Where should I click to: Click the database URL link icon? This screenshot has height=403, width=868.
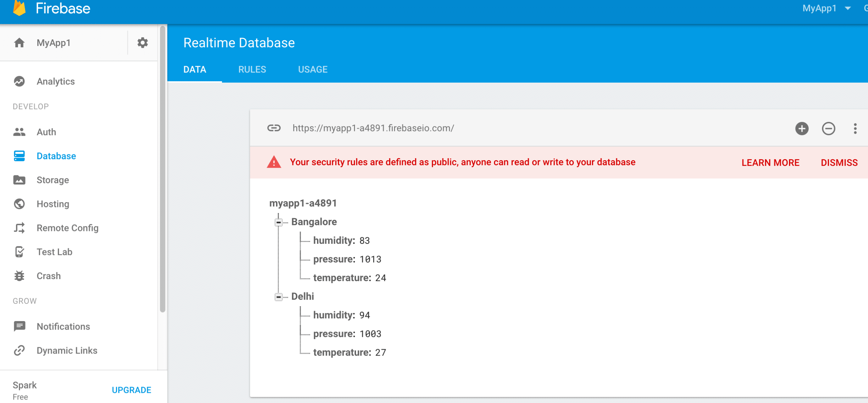(x=274, y=128)
